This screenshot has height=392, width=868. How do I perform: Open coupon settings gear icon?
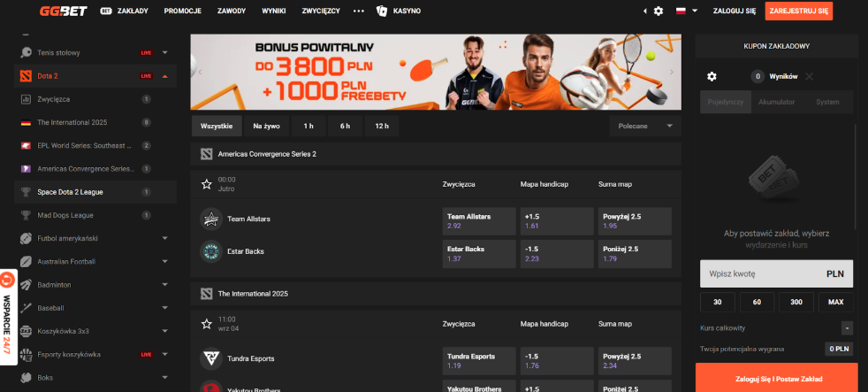tap(712, 77)
